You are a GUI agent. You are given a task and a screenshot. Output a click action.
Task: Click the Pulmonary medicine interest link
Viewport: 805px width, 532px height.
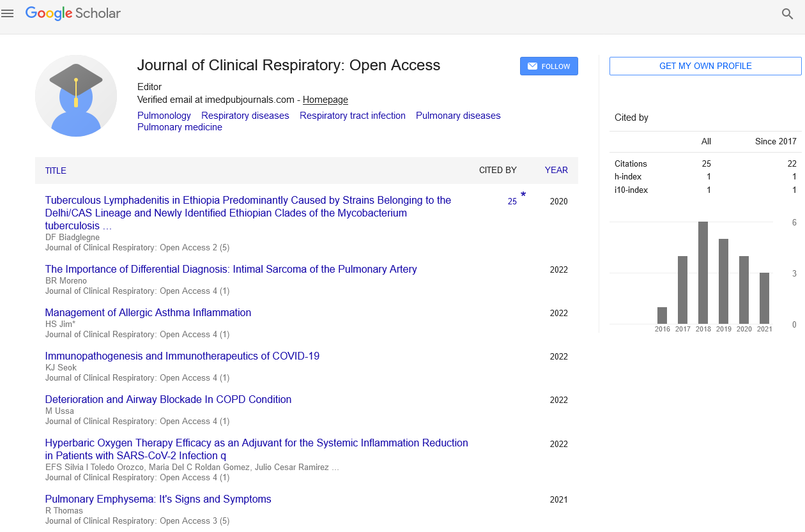point(180,127)
